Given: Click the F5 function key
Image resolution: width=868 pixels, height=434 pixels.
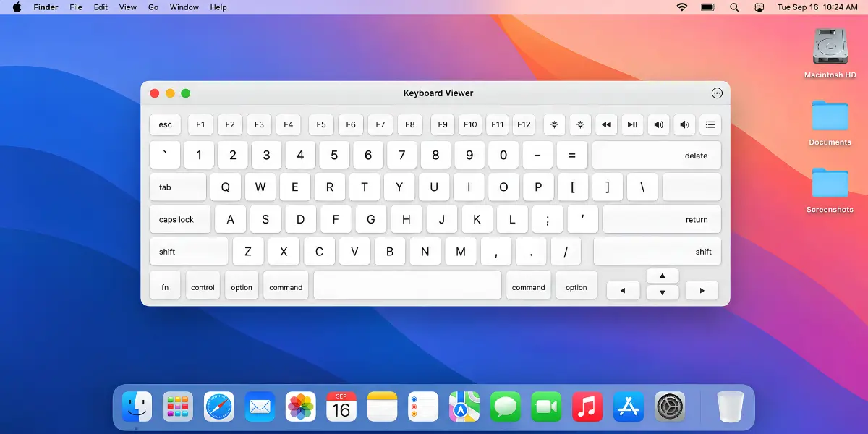Looking at the screenshot, I should click(x=321, y=124).
